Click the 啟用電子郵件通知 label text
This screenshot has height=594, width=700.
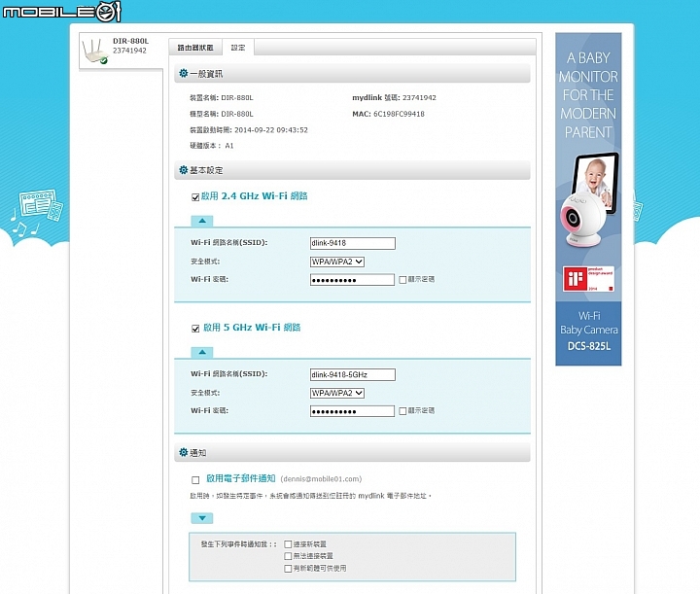[241, 478]
